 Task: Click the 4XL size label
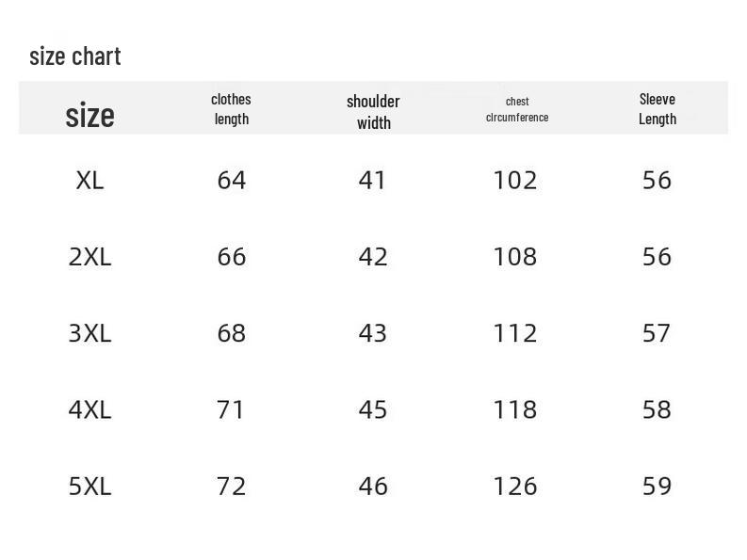click(x=89, y=409)
